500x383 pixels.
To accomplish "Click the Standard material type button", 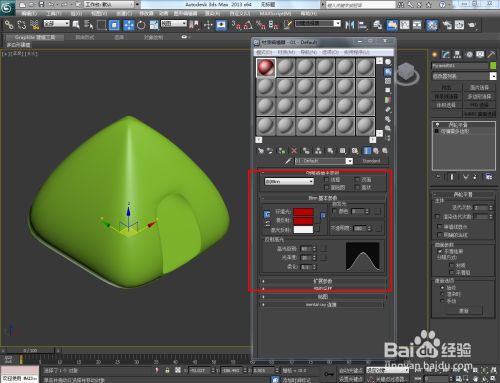I will tap(371, 161).
